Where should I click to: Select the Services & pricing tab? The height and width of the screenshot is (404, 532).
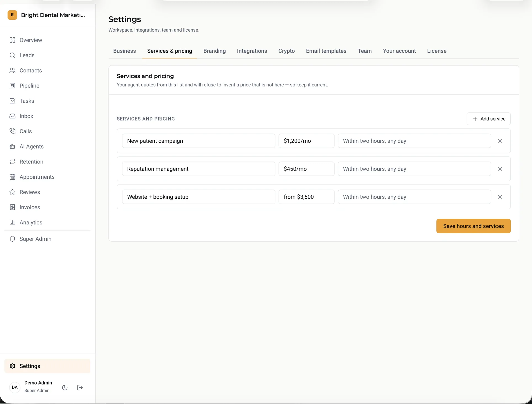coord(170,51)
